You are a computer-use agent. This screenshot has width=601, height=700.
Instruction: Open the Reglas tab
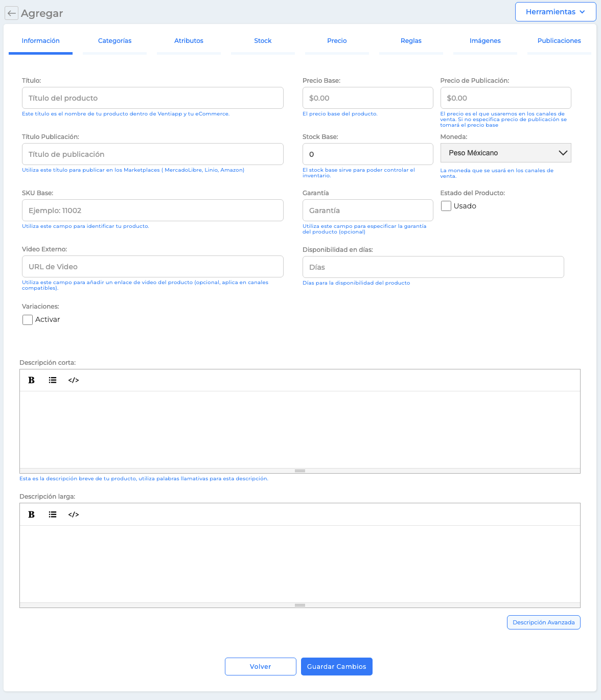[411, 41]
